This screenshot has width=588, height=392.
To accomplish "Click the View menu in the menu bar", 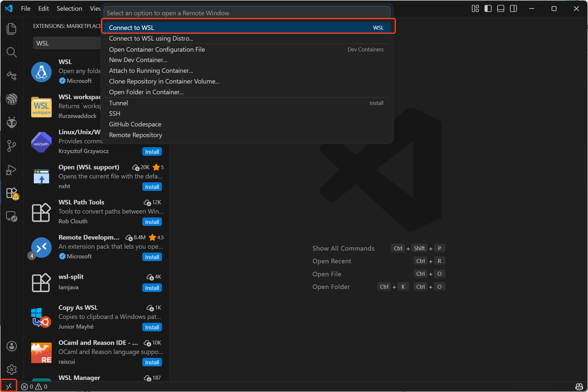I will pos(95,8).
